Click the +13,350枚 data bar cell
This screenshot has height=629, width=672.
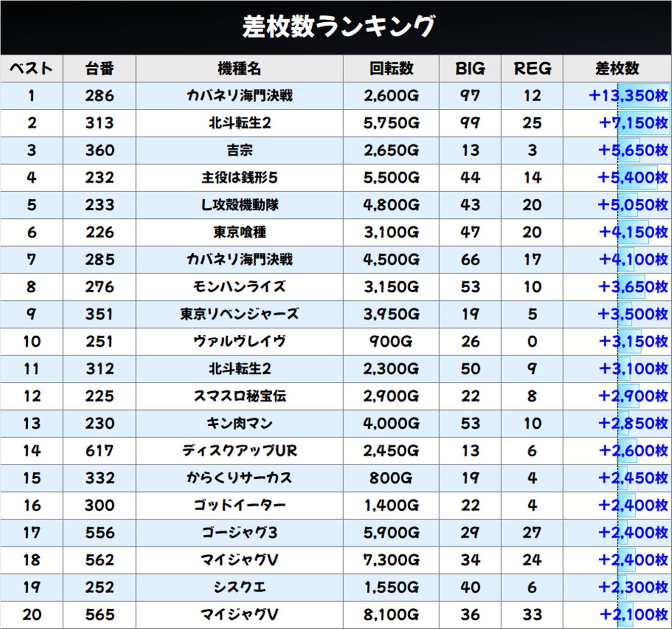[628, 96]
